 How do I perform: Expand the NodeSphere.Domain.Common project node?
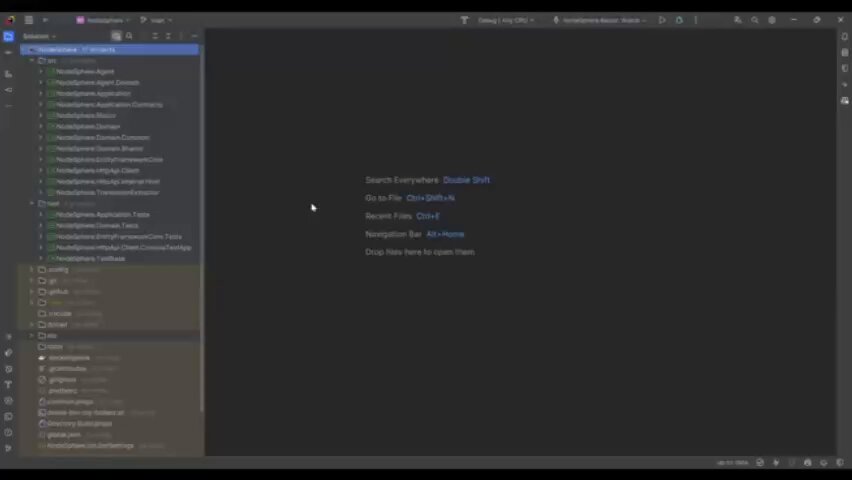41,138
